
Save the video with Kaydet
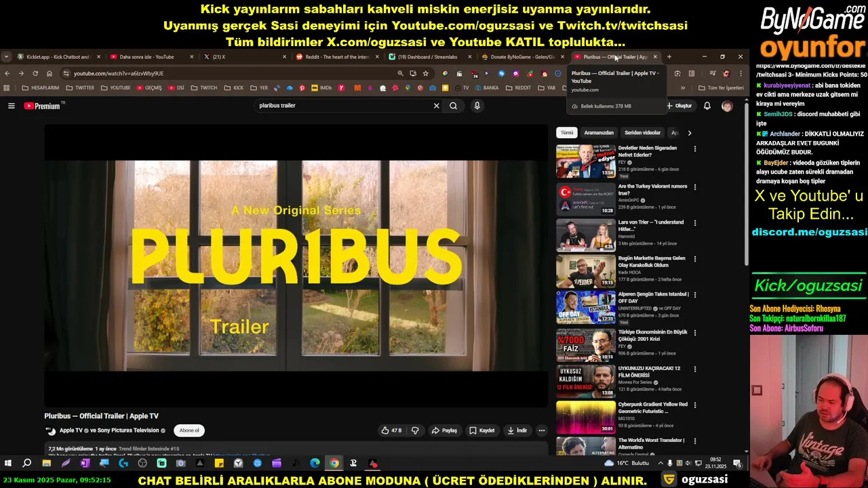[482, 430]
